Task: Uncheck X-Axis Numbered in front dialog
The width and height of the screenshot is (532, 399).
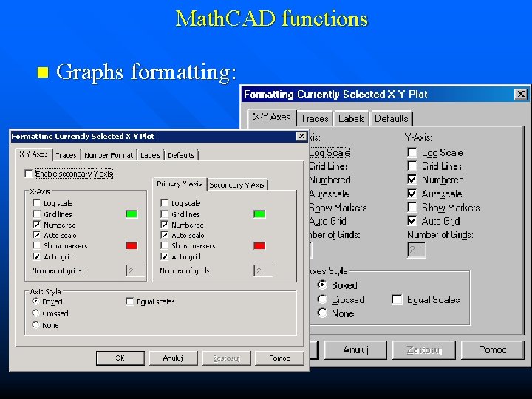Action: click(37, 225)
